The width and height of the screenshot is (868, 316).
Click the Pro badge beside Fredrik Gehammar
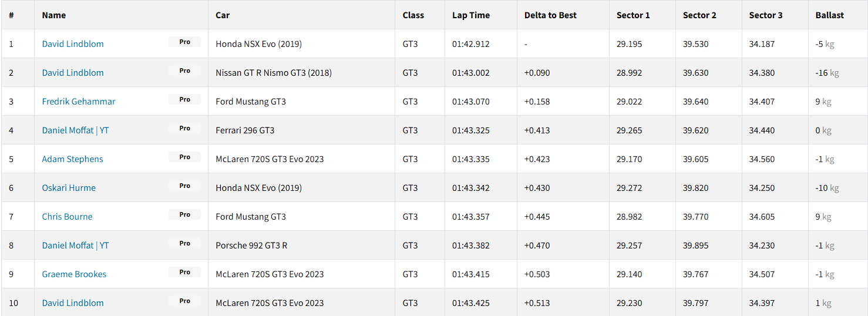(x=185, y=100)
